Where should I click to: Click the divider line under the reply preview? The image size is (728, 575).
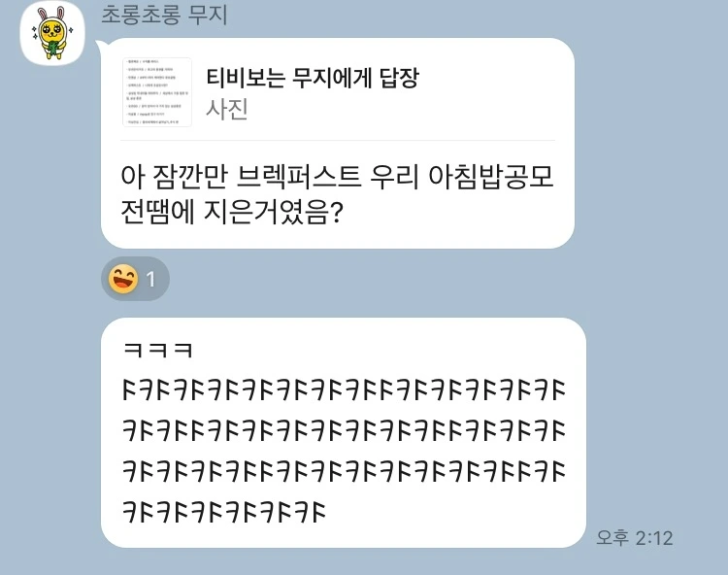click(338, 140)
